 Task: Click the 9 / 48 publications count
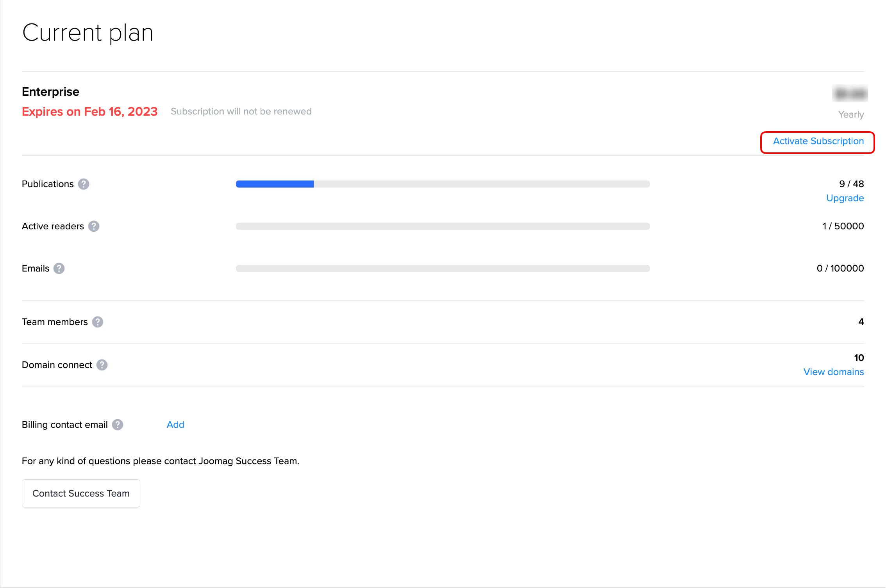(851, 184)
